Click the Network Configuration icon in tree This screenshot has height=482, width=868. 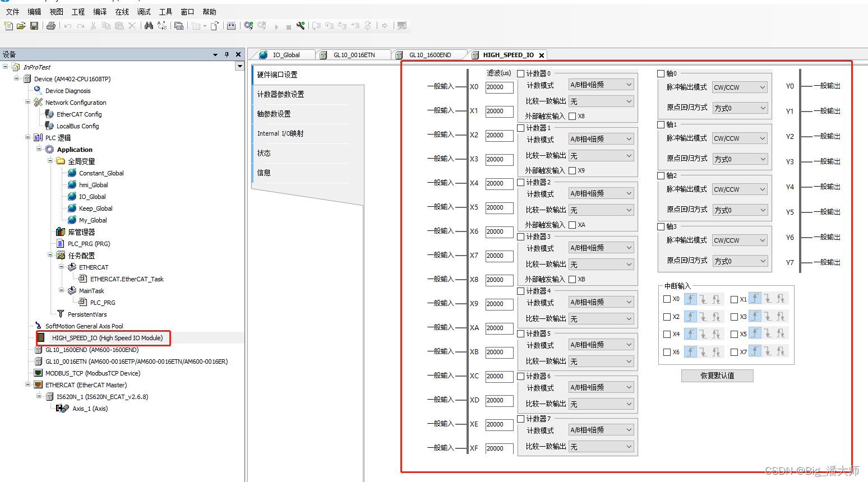(38, 102)
